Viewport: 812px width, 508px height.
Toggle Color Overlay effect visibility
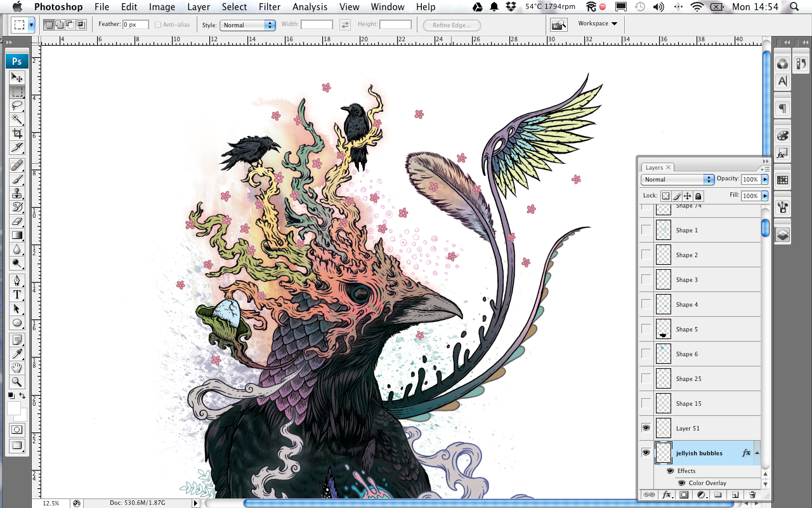tap(681, 483)
